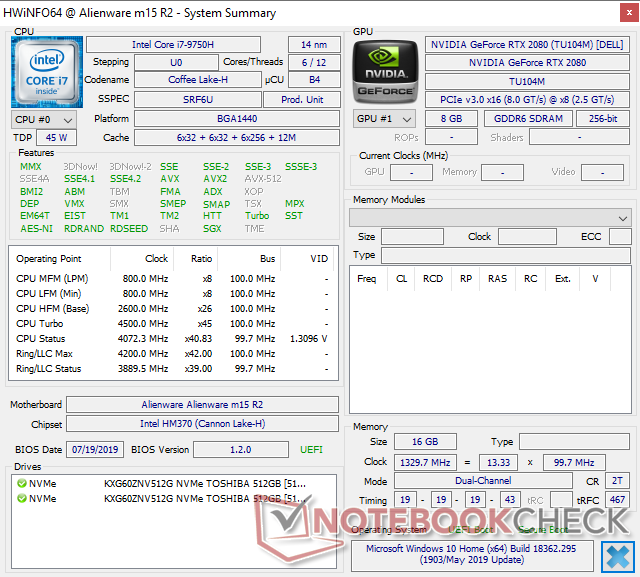Click the Coffee Lake-H codename field
This screenshot has width=640, height=577.
pos(198,80)
